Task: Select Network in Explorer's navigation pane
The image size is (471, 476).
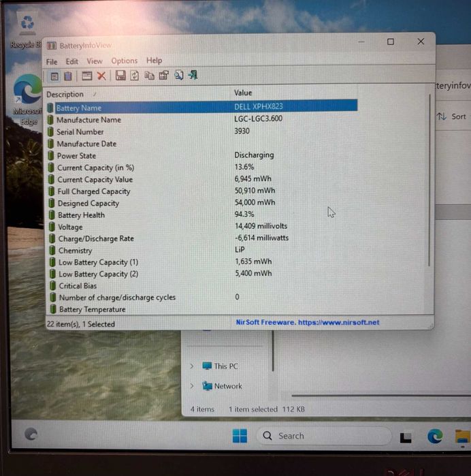Action: tap(228, 386)
